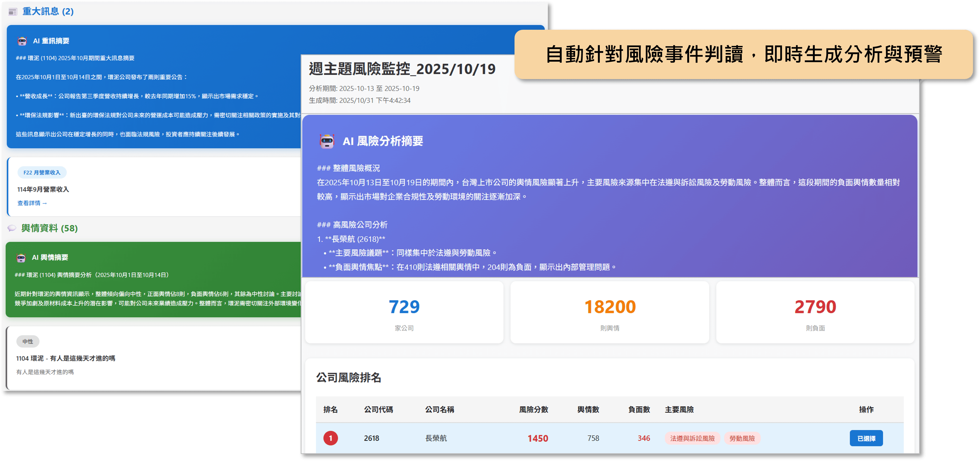Click the 勞動風險 risk tag
This screenshot has height=461, width=980.
[742, 439]
